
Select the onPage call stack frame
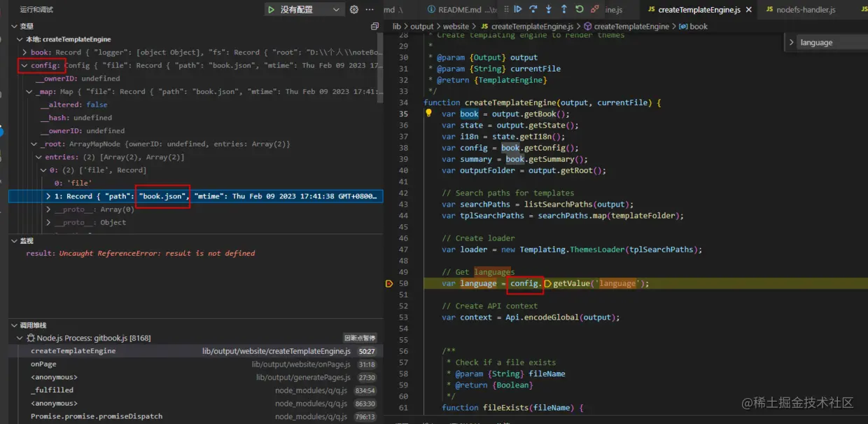click(43, 364)
